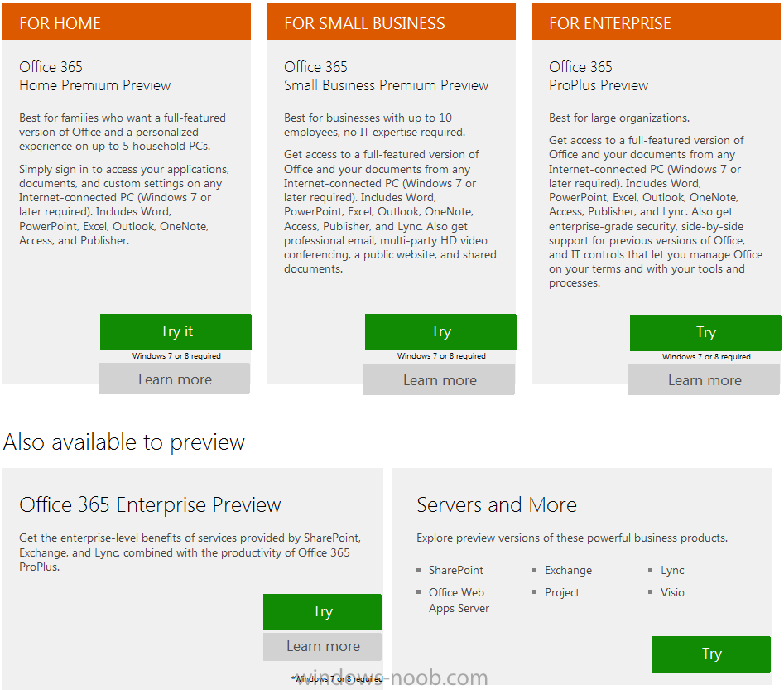Click 'Best for large organizations.' text
The image size is (784, 690).
(x=619, y=118)
